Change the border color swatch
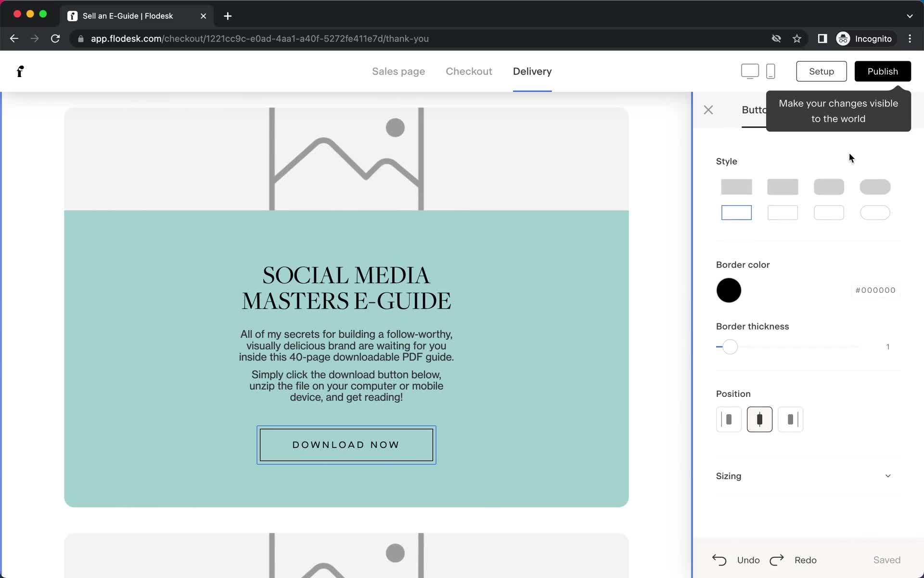 coord(729,289)
